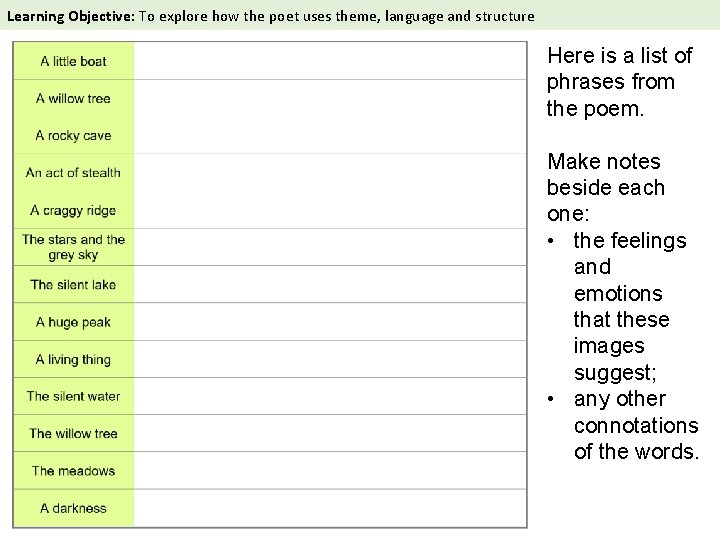Select 'The stars and the grey sky' cell
The image size is (720, 540).
pyautogui.click(x=73, y=247)
